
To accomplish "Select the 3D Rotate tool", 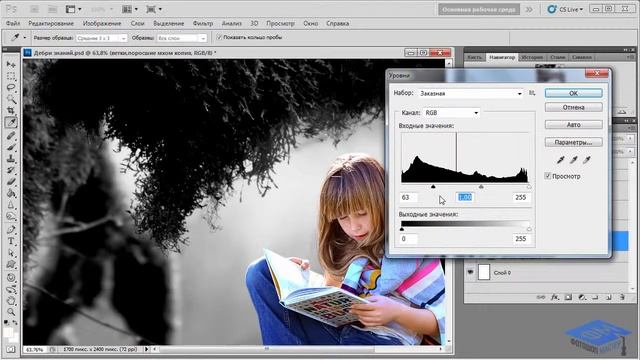I will point(11,278).
